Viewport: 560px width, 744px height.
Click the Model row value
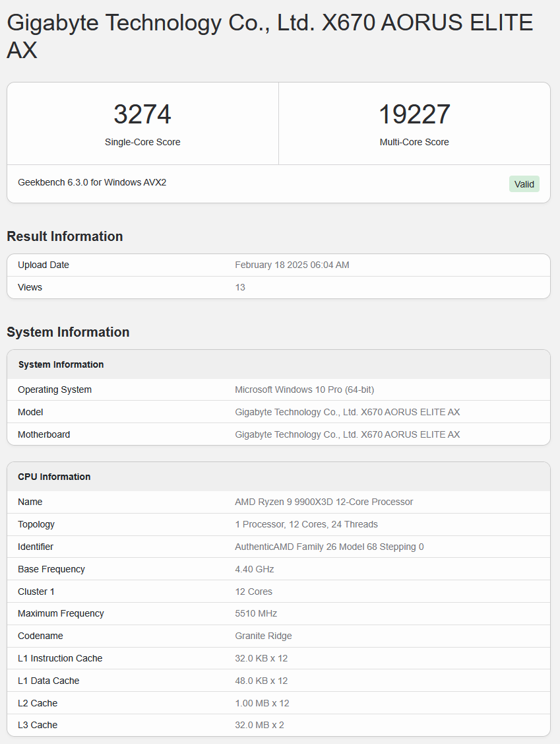(347, 412)
